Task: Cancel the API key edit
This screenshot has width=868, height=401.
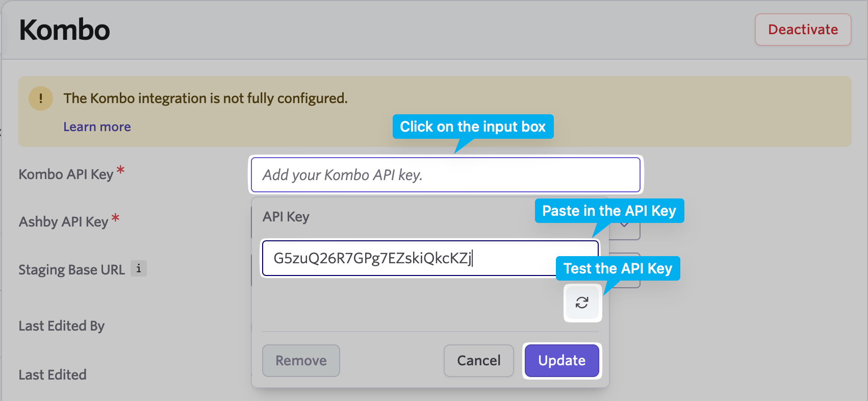Action: pos(478,361)
